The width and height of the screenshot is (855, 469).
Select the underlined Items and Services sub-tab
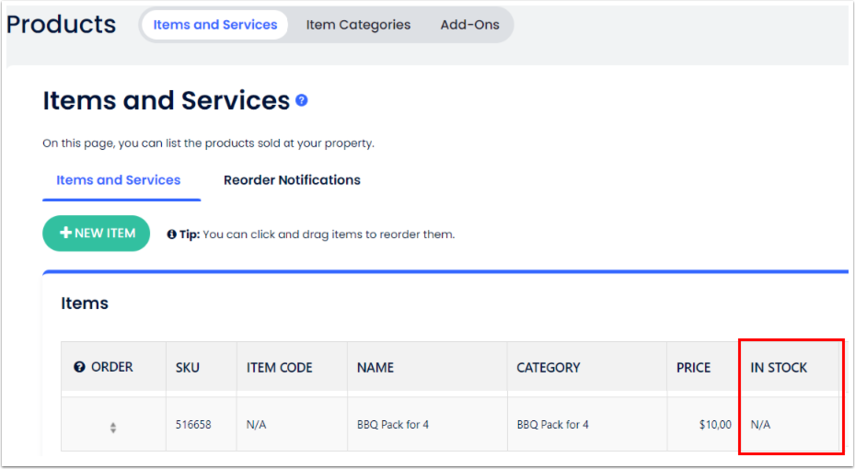[x=118, y=180]
